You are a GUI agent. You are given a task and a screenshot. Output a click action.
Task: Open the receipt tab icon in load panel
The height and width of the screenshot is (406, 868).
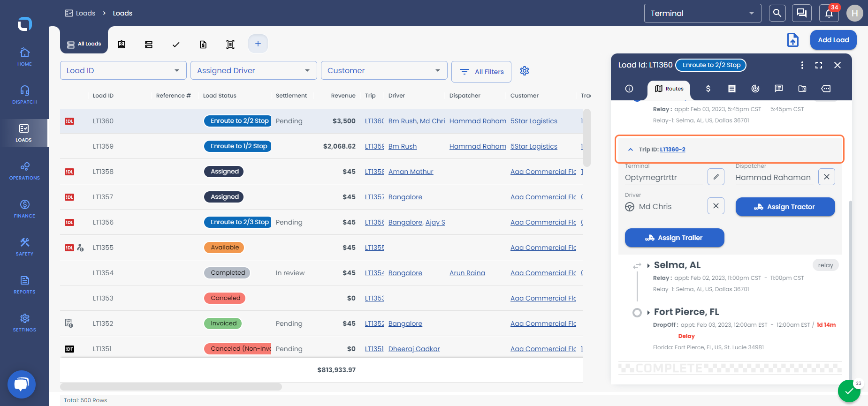pyautogui.click(x=732, y=89)
